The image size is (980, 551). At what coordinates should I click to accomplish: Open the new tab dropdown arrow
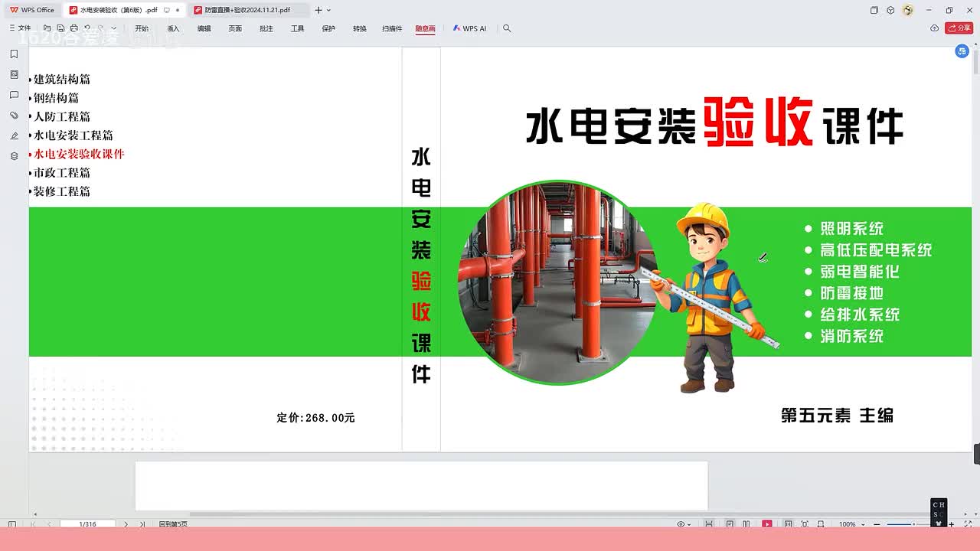329,10
